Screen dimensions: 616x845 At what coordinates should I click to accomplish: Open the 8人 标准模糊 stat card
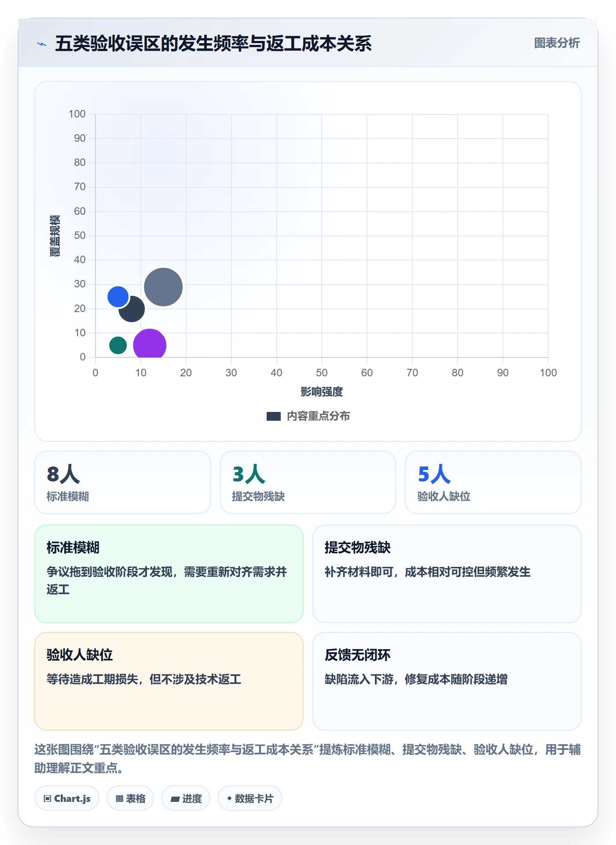[123, 482]
